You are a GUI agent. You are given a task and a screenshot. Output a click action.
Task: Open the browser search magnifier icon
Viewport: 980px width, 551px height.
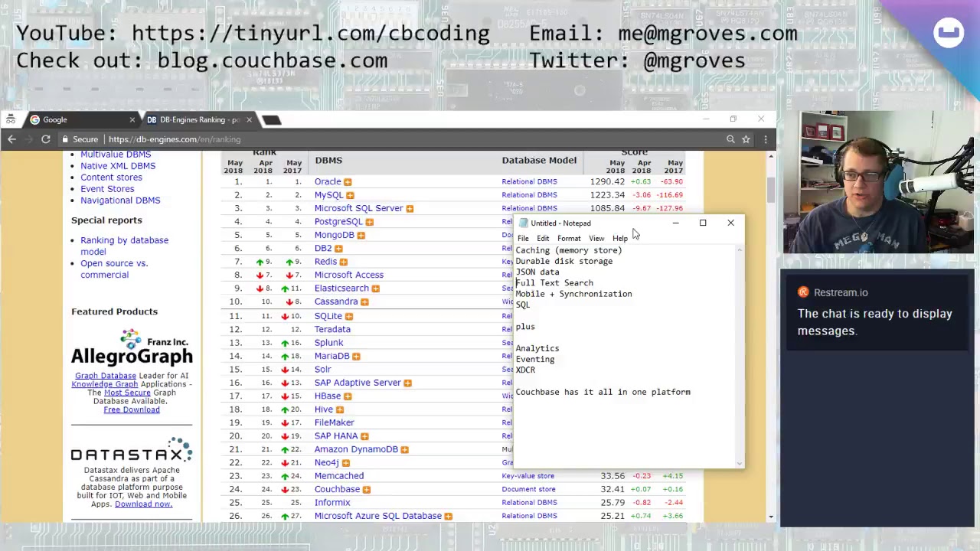730,139
